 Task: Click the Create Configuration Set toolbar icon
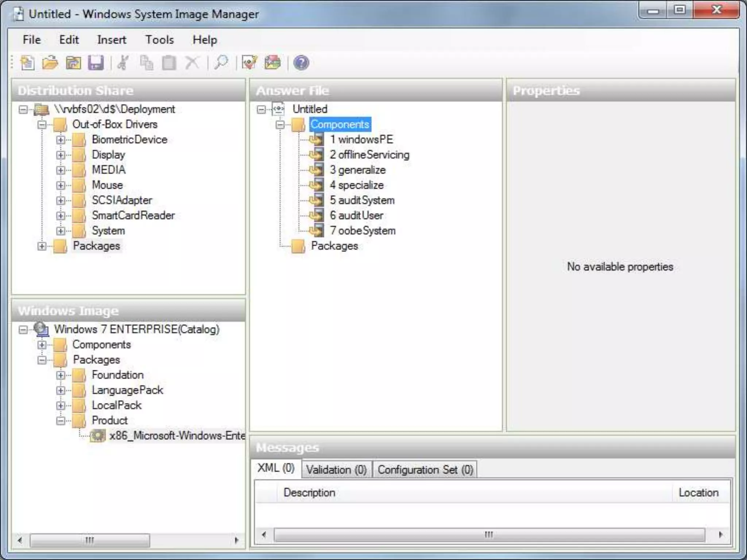[x=272, y=63]
